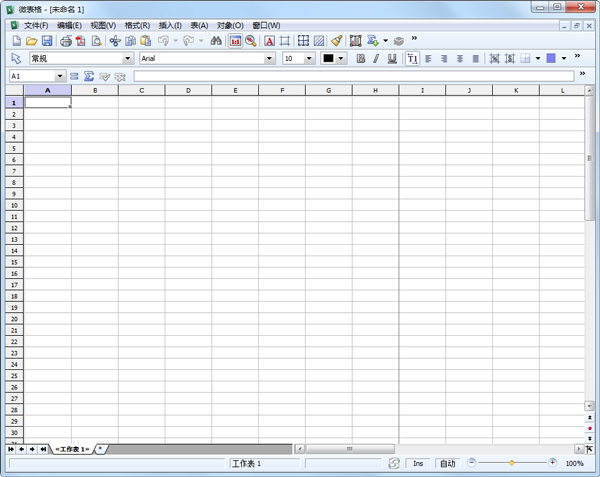Image resolution: width=600 pixels, height=477 pixels.
Task: Open the Arial font name dropdown
Action: [x=269, y=59]
